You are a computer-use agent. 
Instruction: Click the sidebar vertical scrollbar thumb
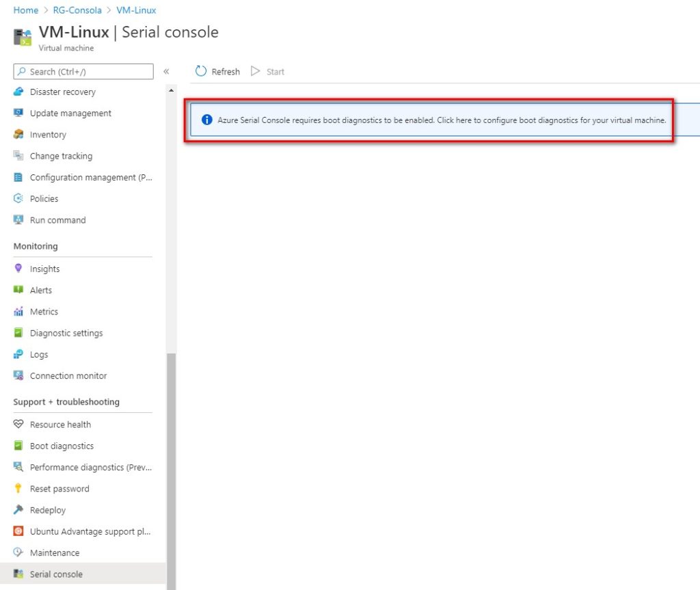click(171, 471)
